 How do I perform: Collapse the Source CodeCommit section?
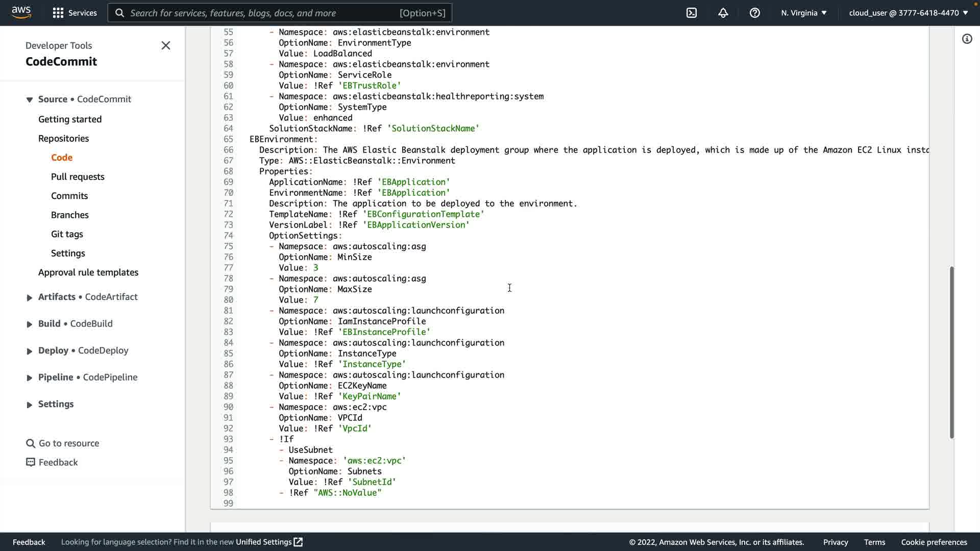(x=30, y=99)
